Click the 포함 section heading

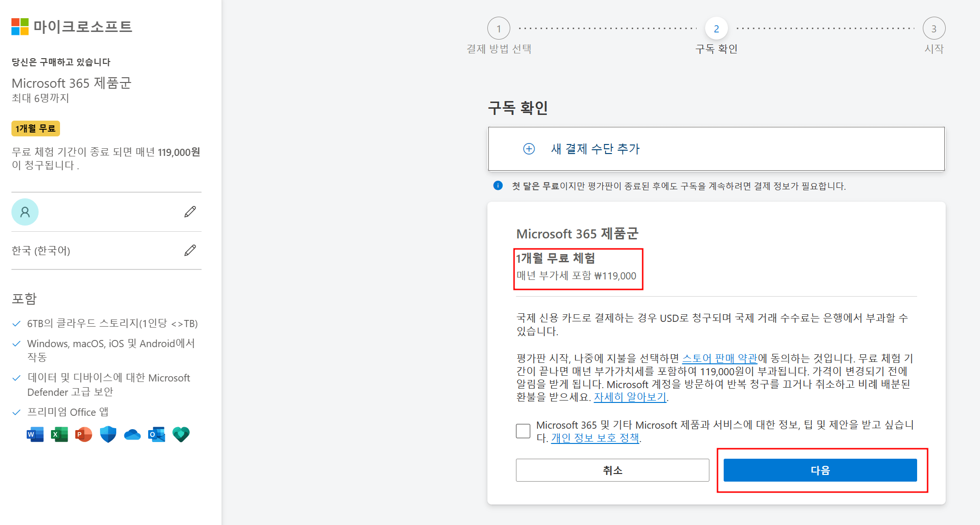(24, 299)
